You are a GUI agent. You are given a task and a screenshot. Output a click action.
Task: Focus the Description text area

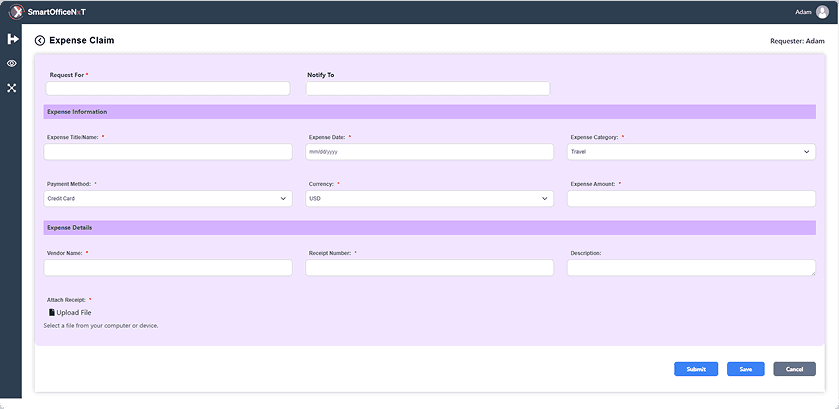(691, 268)
